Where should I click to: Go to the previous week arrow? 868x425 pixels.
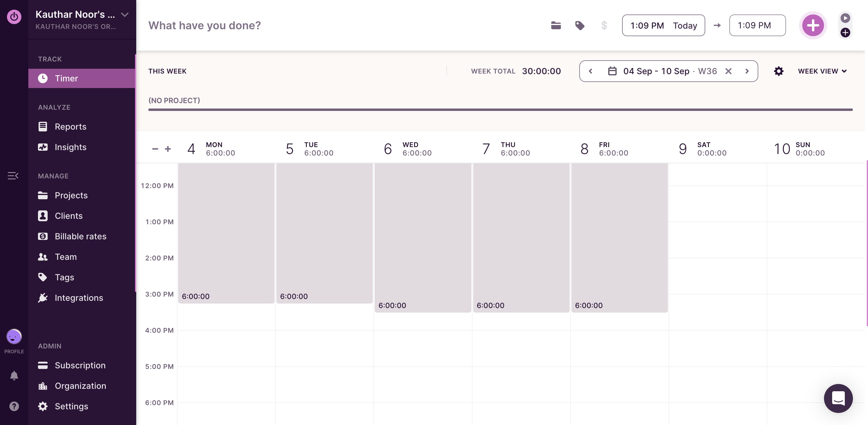tap(590, 71)
